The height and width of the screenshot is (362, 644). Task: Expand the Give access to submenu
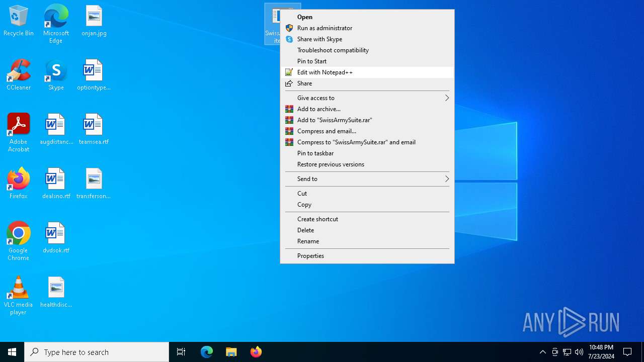click(367, 98)
